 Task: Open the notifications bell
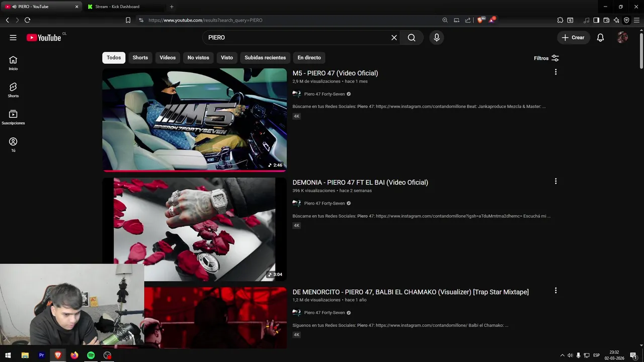[x=600, y=38]
